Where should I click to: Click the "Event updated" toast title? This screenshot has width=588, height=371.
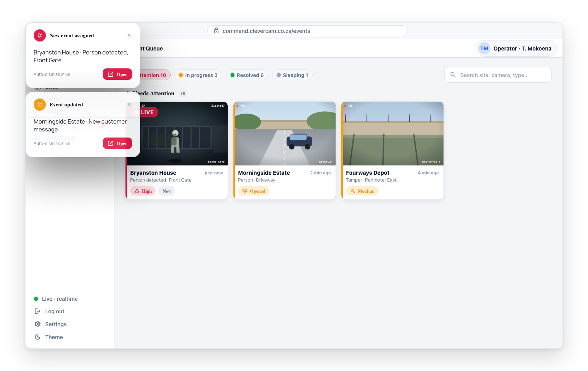[x=66, y=105]
